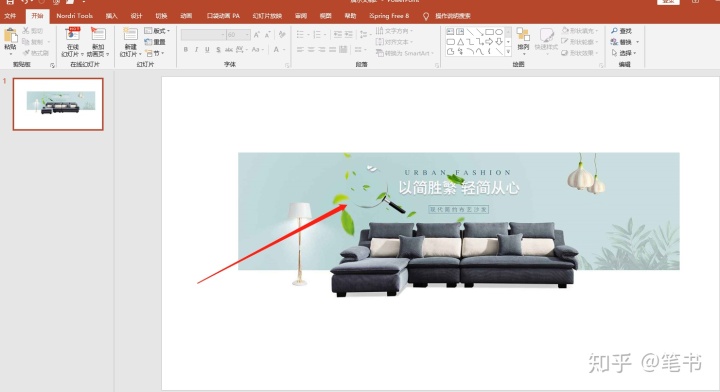Align the paragraph text left
This screenshot has width=720, height=392.
pos(300,50)
